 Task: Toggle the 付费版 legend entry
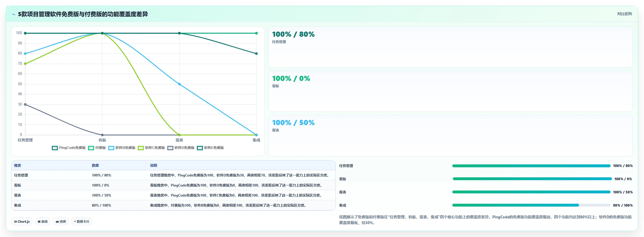coord(97,148)
